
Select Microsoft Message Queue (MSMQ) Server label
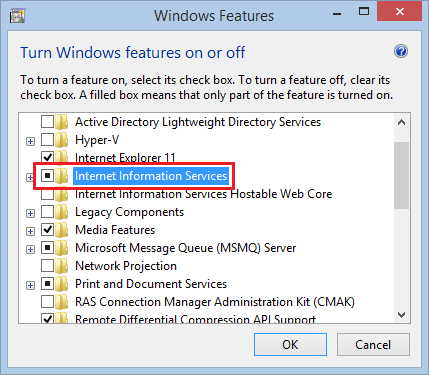pos(185,248)
